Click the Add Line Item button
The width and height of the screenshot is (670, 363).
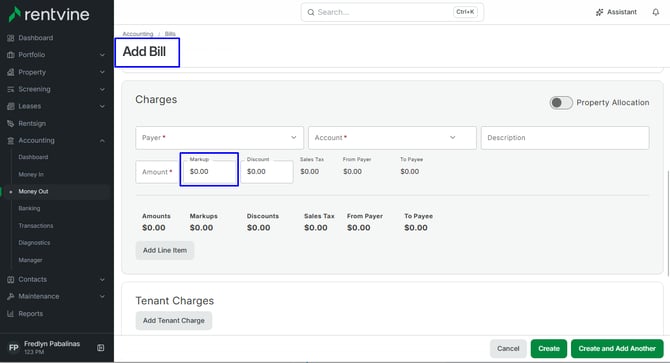165,250
